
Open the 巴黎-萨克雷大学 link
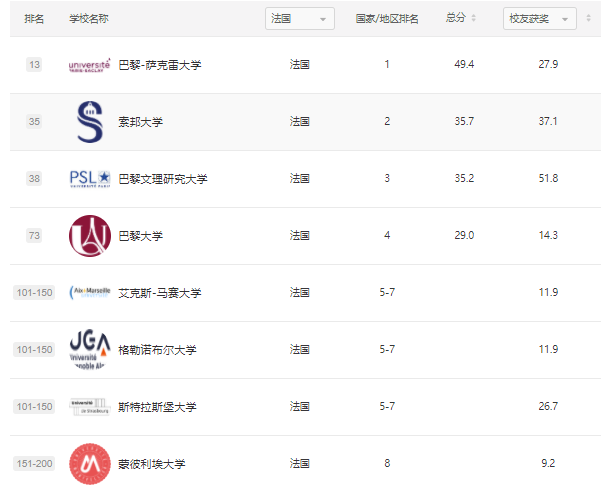point(160,65)
